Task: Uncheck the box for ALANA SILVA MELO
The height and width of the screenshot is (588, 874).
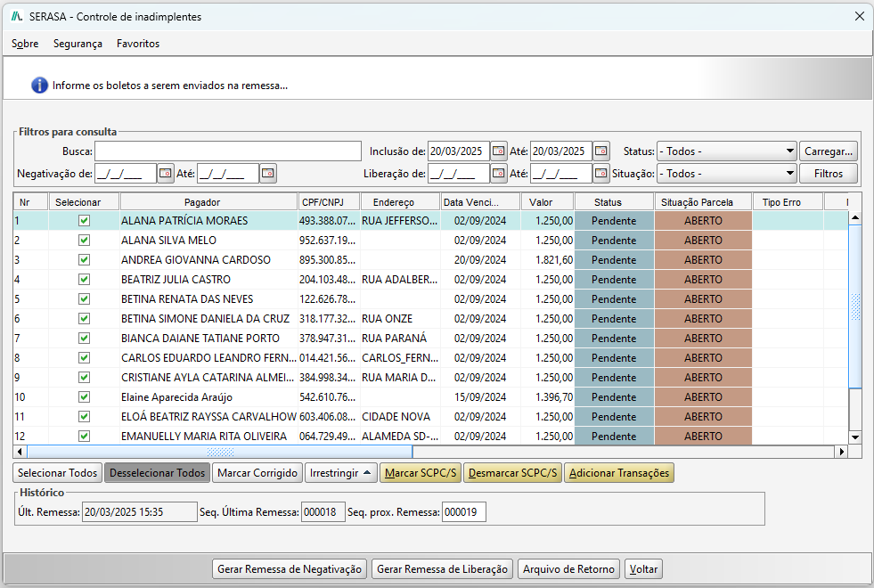Action: tap(84, 241)
